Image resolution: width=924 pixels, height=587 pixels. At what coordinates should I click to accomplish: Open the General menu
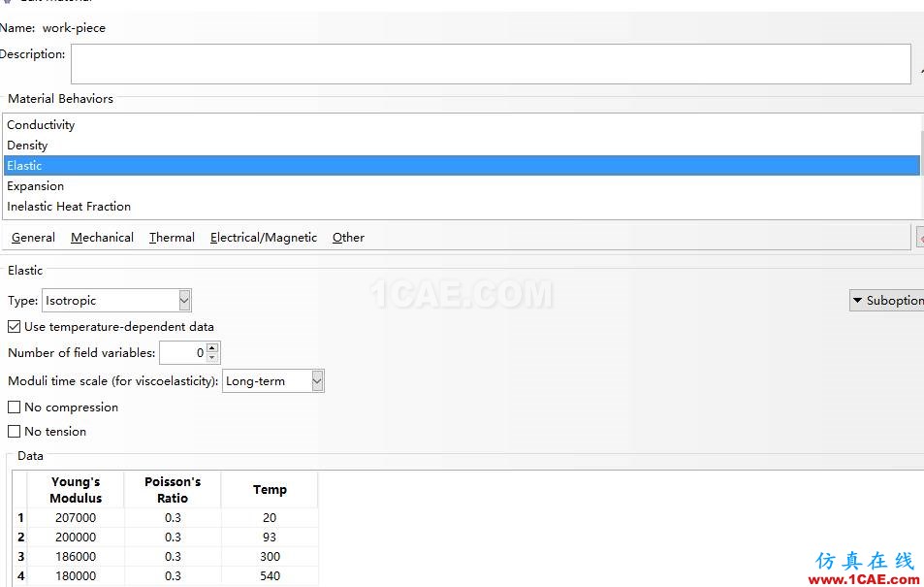(x=33, y=238)
